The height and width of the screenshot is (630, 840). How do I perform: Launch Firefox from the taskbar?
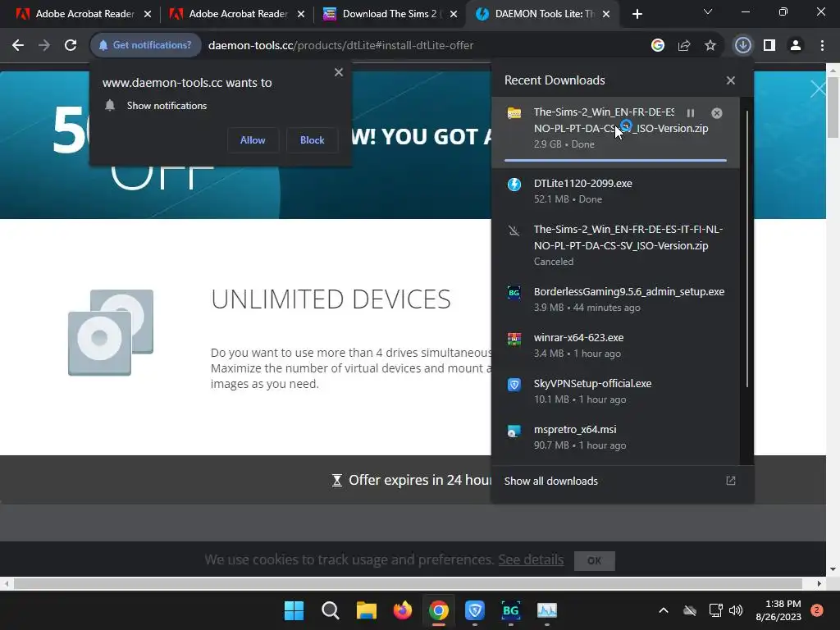(402, 610)
